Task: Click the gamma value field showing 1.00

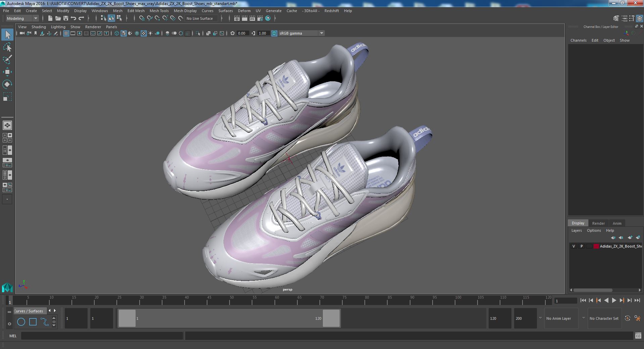Action: [263, 33]
